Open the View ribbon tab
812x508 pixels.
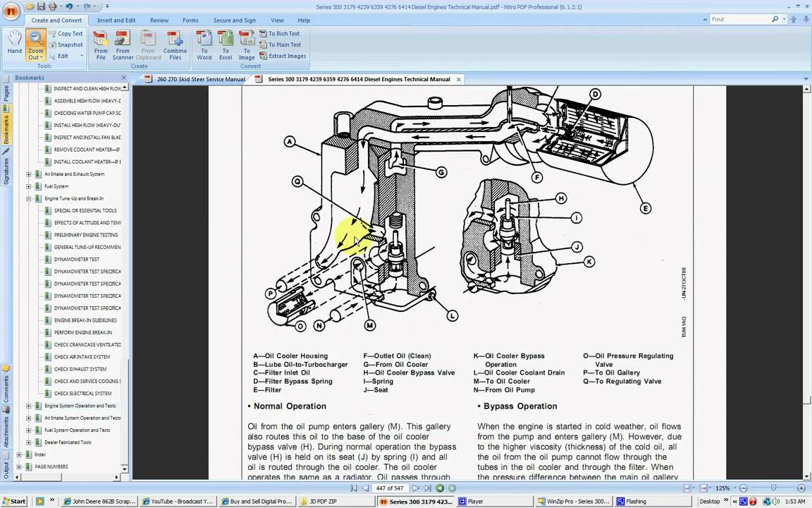click(x=277, y=20)
